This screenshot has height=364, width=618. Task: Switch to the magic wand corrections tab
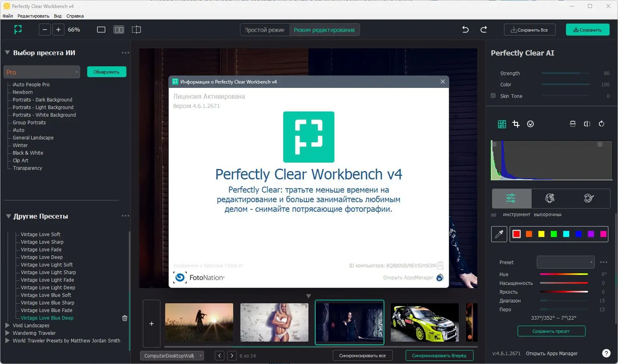pyautogui.click(x=550, y=198)
